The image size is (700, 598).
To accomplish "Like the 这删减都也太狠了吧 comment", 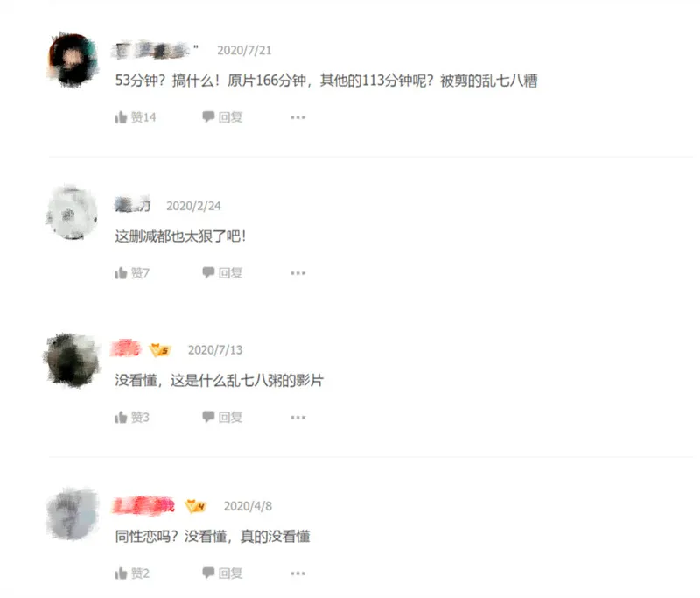I will click(132, 273).
